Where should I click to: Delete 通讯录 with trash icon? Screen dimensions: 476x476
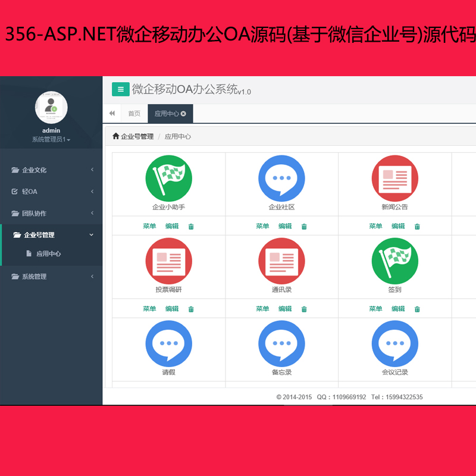pyautogui.click(x=304, y=309)
